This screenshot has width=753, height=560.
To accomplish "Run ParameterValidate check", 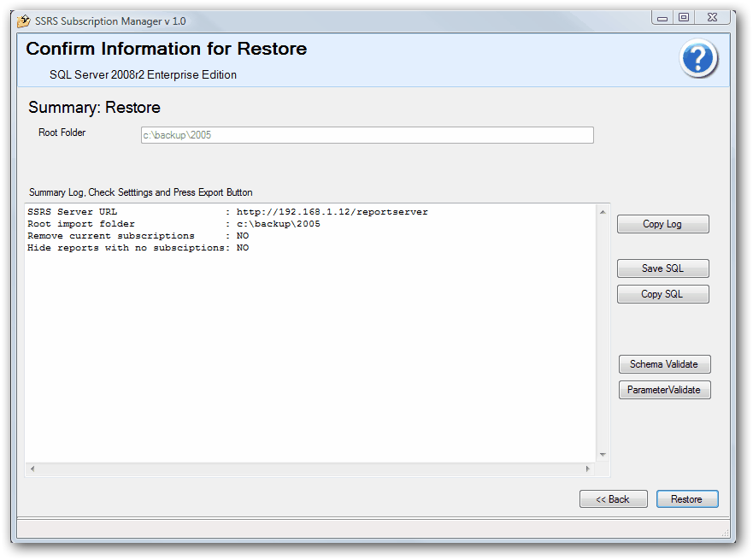I will pos(664,390).
